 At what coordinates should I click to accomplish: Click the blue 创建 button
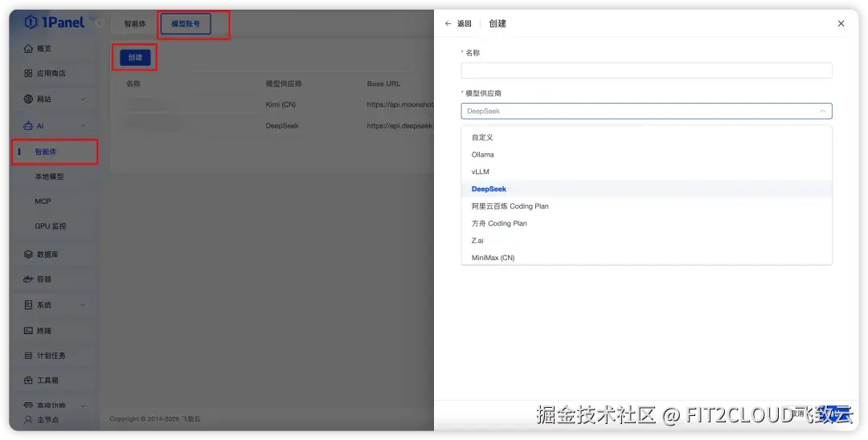(135, 58)
